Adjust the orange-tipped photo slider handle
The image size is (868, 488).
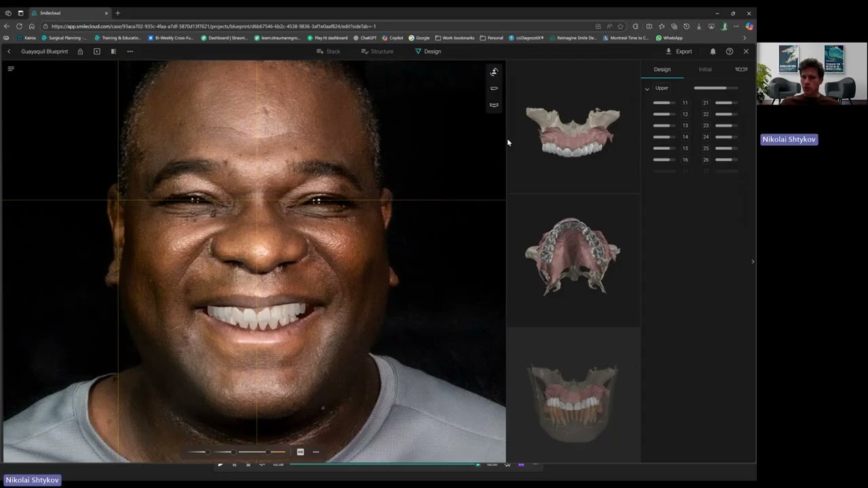[x=268, y=452]
